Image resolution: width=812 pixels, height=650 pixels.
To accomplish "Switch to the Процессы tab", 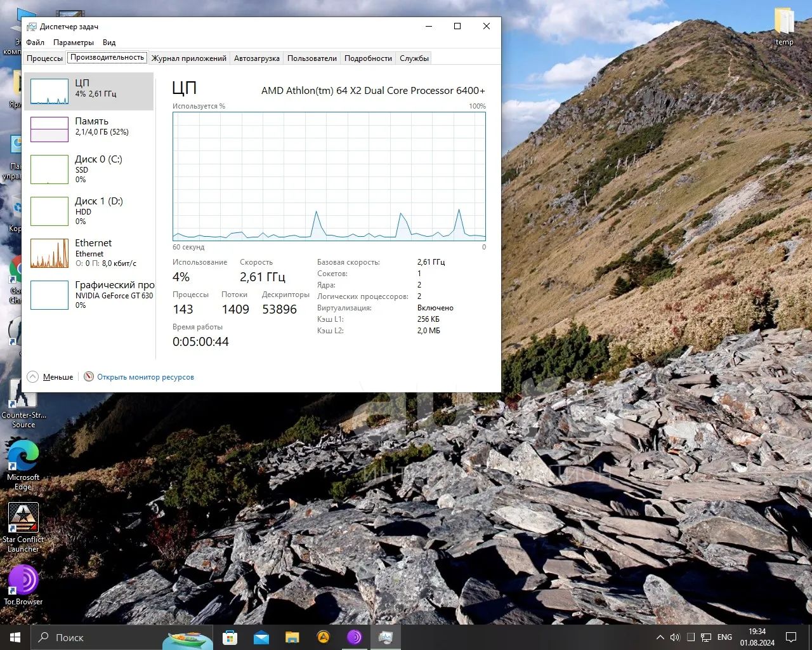I will click(44, 58).
